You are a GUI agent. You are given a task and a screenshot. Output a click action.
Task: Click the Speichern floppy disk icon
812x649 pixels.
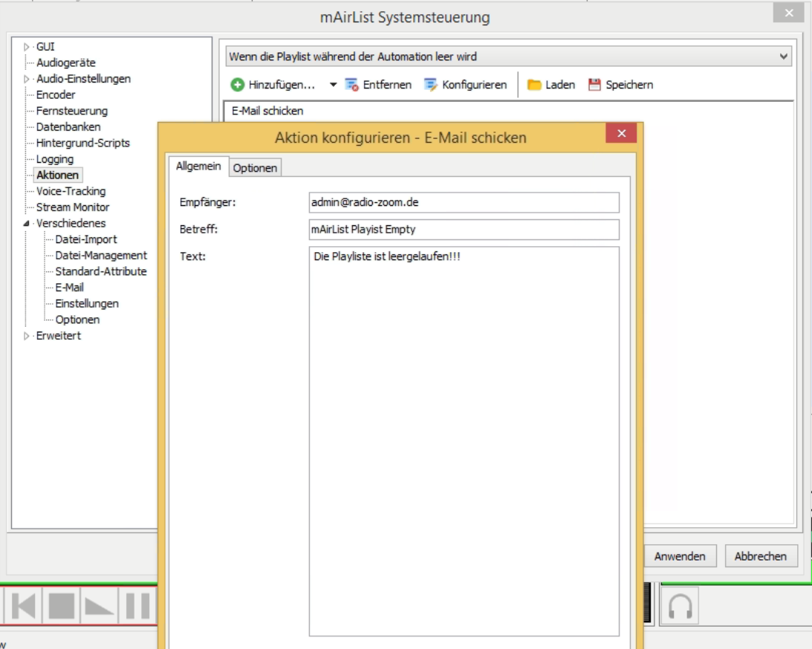[x=594, y=85]
